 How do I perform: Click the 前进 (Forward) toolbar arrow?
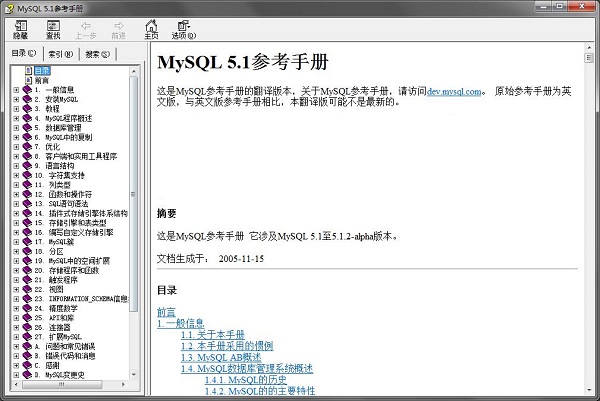coord(119,29)
